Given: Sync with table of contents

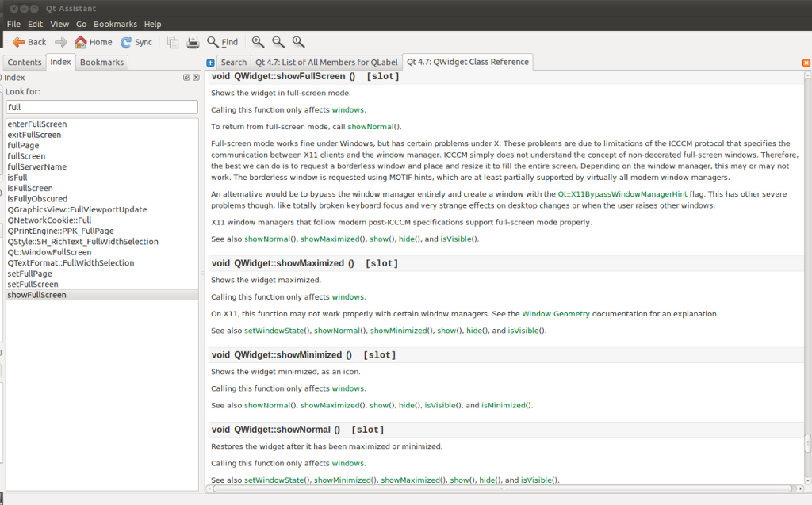Looking at the screenshot, I should click(136, 42).
